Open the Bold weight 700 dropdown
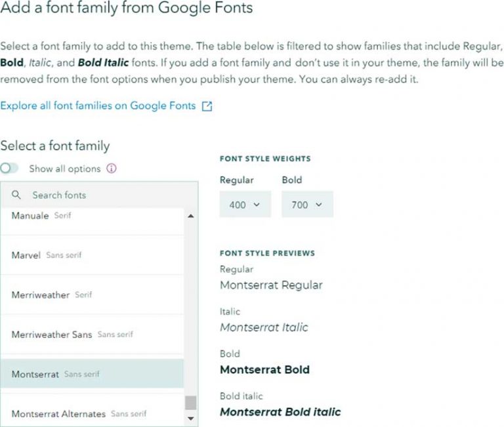The height and width of the screenshot is (427, 504). (307, 205)
